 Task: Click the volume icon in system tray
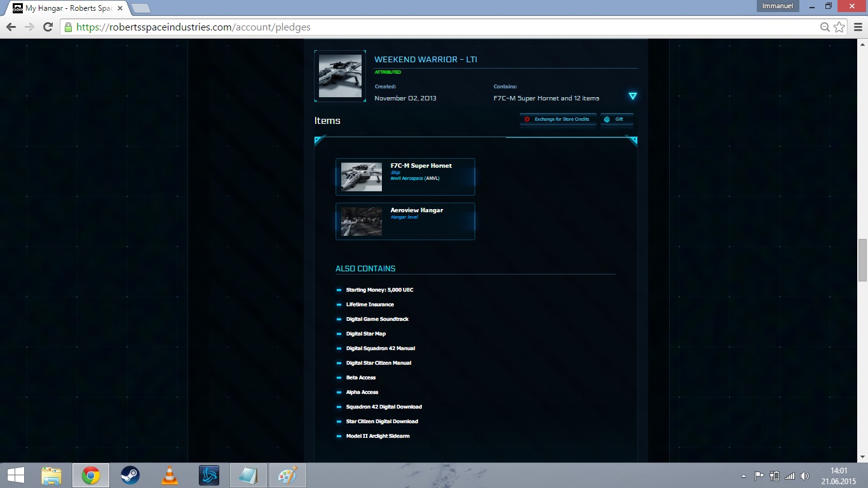pyautogui.click(x=804, y=476)
